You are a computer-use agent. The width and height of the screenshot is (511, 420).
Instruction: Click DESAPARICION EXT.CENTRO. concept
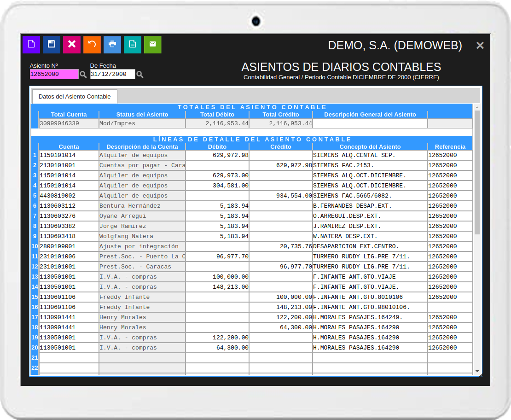tap(370, 246)
